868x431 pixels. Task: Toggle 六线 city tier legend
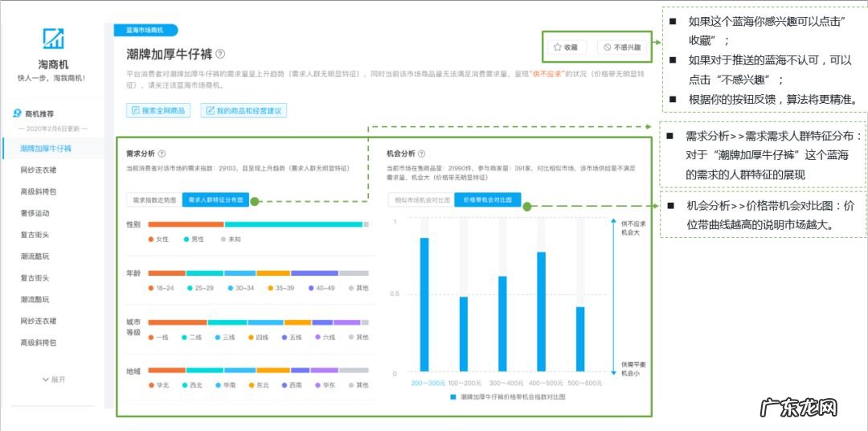325,337
